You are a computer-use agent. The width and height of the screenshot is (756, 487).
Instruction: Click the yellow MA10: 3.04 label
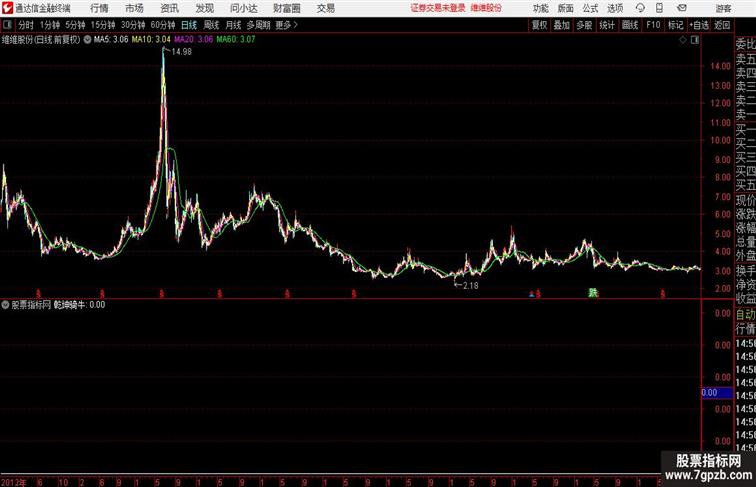click(151, 40)
